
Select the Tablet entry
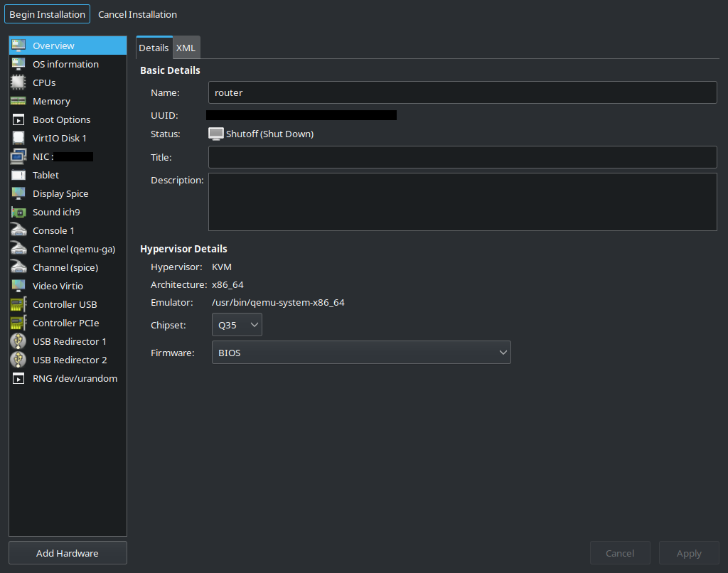(x=68, y=175)
